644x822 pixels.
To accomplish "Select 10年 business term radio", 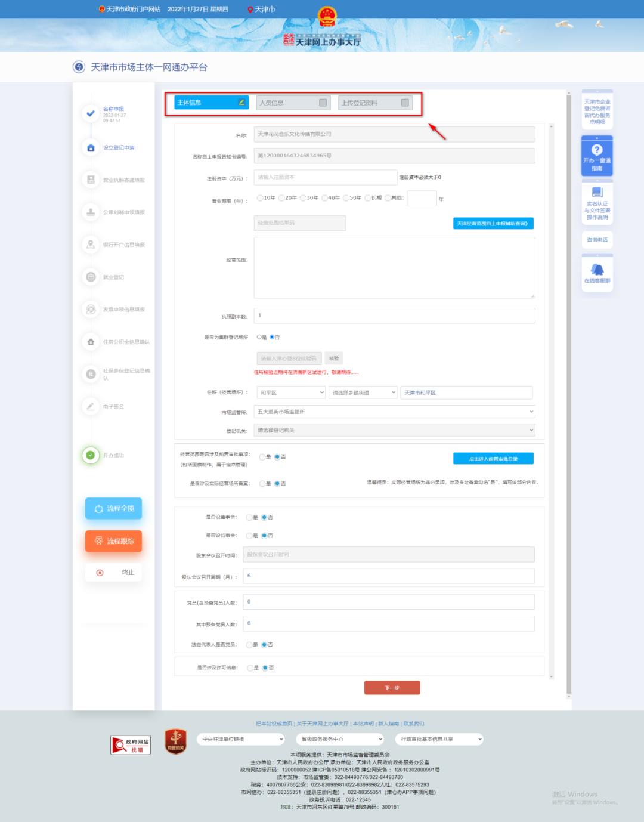I will click(x=260, y=197).
